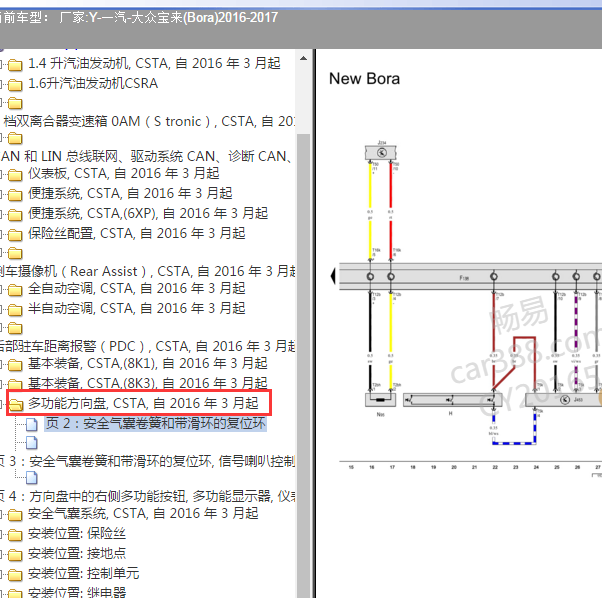
Task: Click folder icon beside 半自动空调, CSTA
Action: point(15,310)
